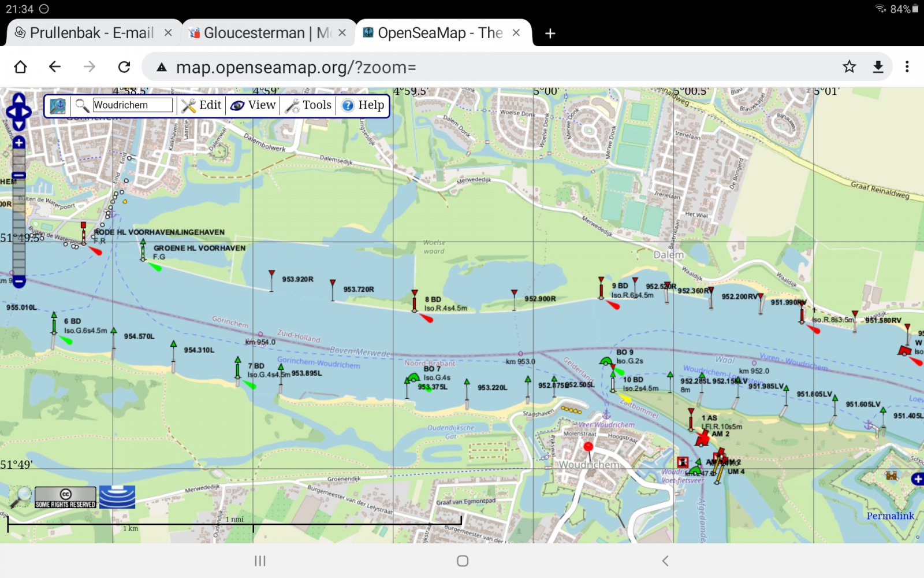
Task: Click the yellow mooring symbol near Stadshaven
Action: point(571,410)
